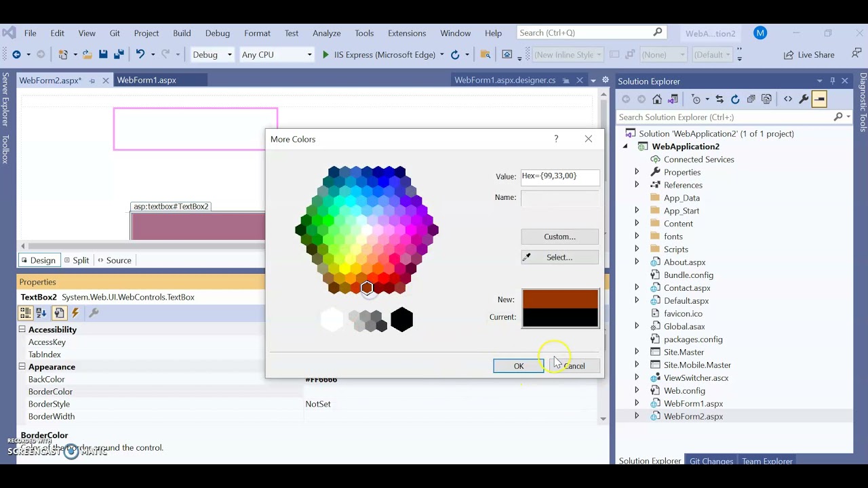Viewport: 868px width, 488px height.
Task: Click the Pending Changes Filter clock icon
Action: tap(696, 100)
